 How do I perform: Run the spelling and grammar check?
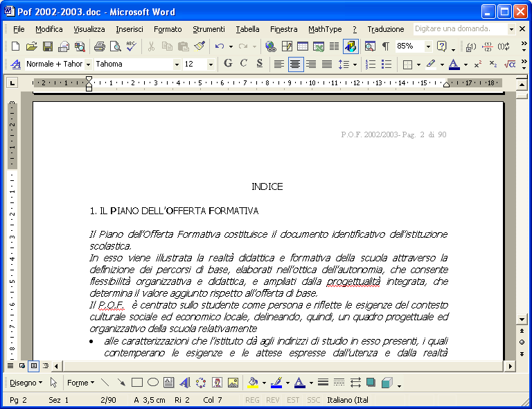(x=131, y=46)
